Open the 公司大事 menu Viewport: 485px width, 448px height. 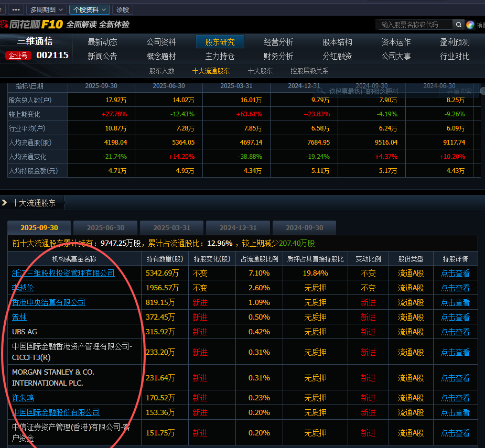(396, 56)
